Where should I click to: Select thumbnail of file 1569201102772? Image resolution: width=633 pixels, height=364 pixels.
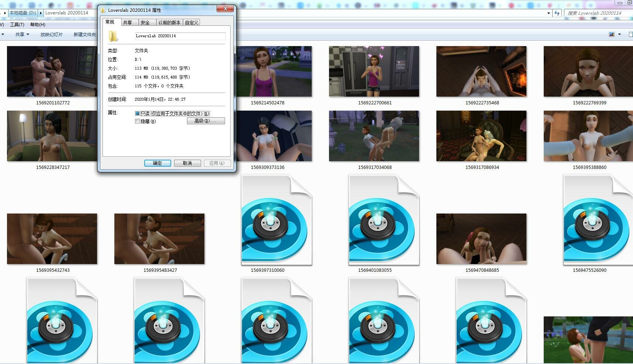click(x=52, y=71)
